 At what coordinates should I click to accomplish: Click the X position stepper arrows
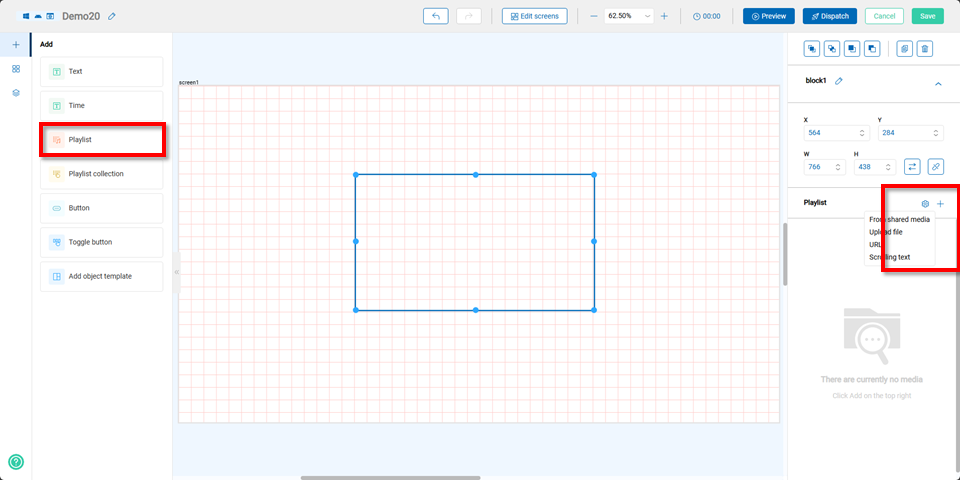862,133
